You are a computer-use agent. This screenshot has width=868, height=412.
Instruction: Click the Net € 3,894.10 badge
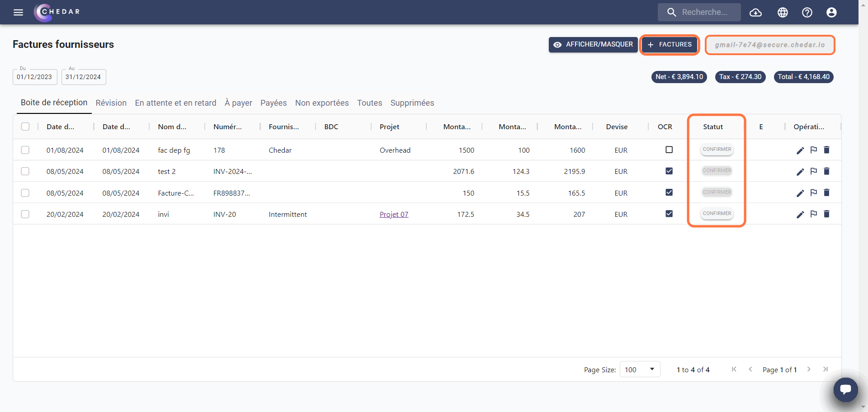click(679, 77)
